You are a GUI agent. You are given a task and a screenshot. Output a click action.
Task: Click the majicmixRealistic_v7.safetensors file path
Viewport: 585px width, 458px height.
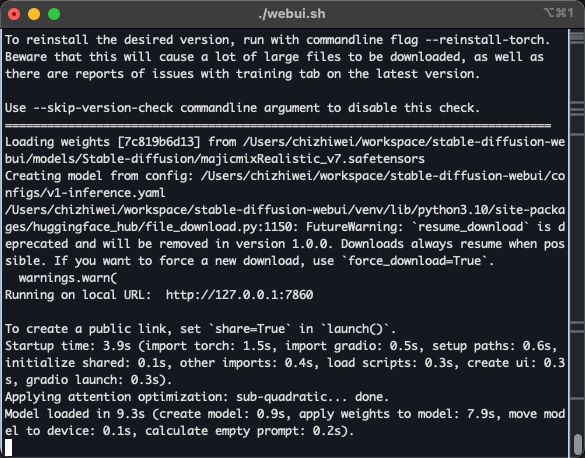coord(313,159)
